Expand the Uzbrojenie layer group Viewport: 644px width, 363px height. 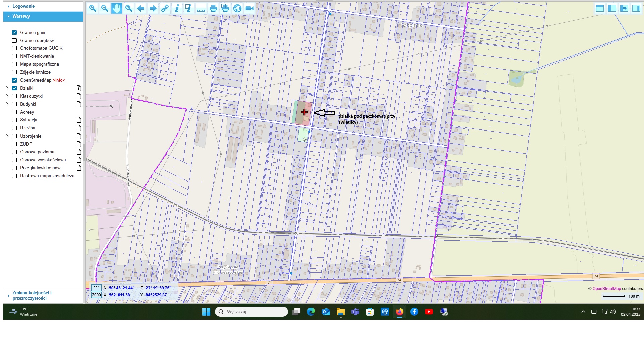[x=7, y=136]
